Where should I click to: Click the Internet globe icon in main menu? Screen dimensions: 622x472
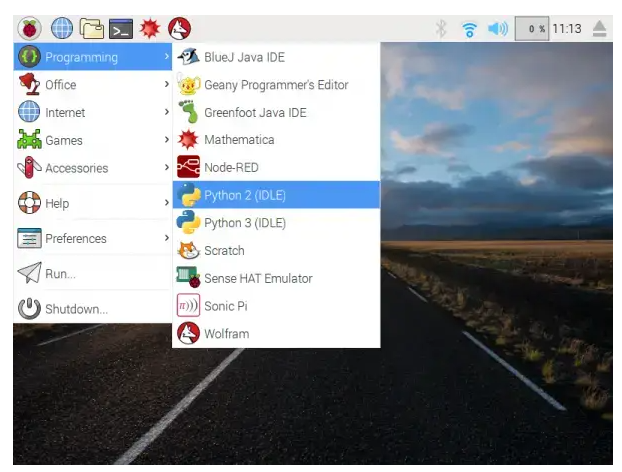tap(29, 111)
